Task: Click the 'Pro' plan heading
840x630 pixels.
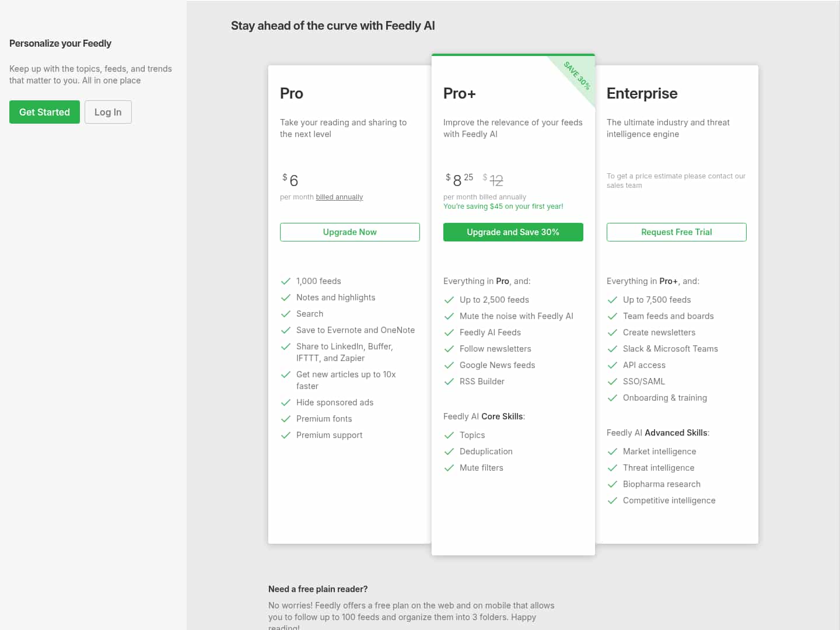Action: pyautogui.click(x=292, y=93)
